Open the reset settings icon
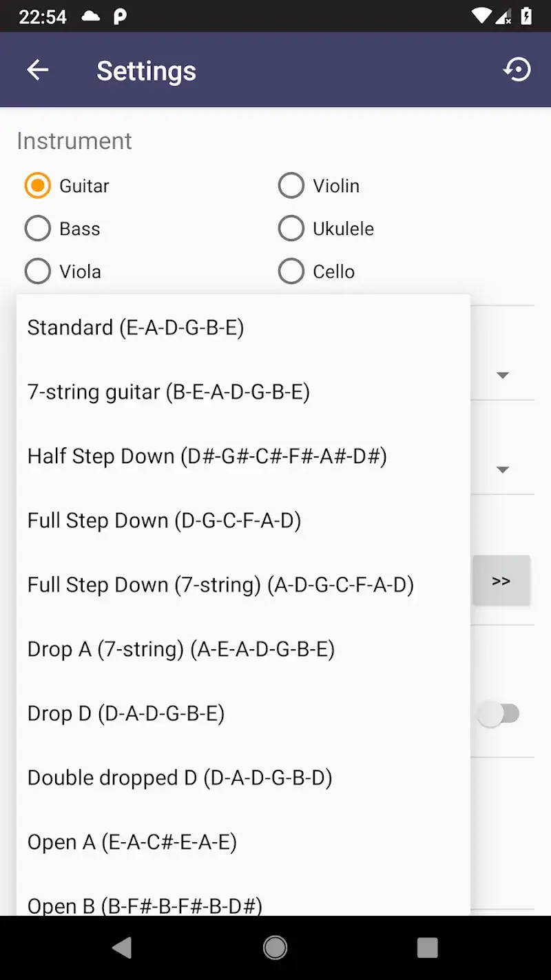551x980 pixels. coord(517,70)
